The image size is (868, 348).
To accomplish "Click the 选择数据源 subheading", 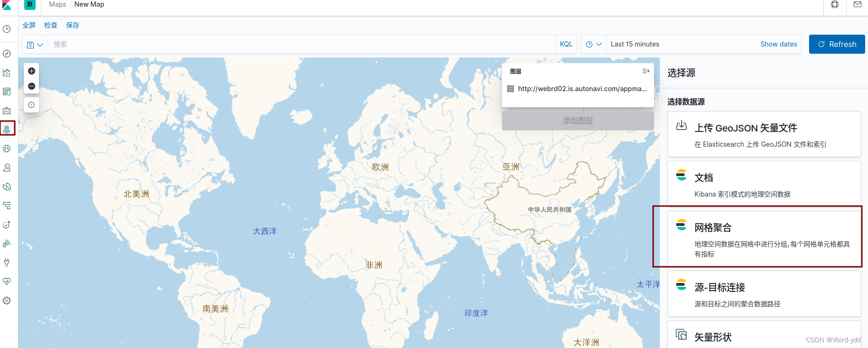I will click(x=686, y=102).
